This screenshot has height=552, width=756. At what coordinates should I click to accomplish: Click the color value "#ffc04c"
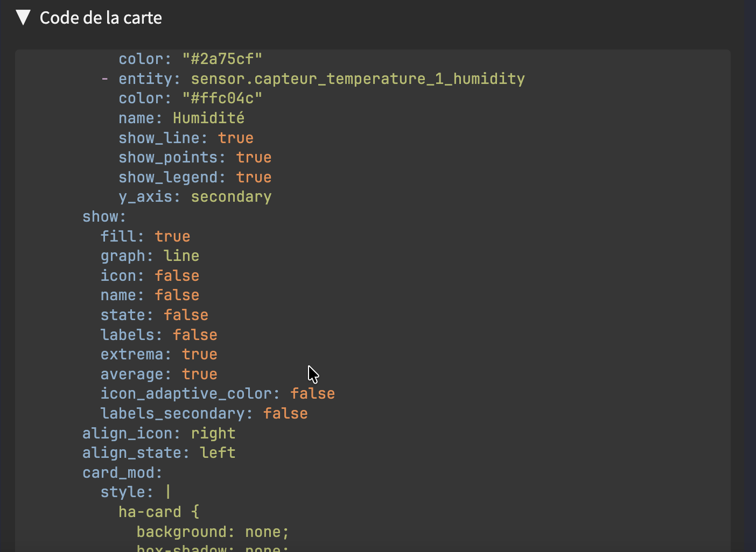[222, 98]
